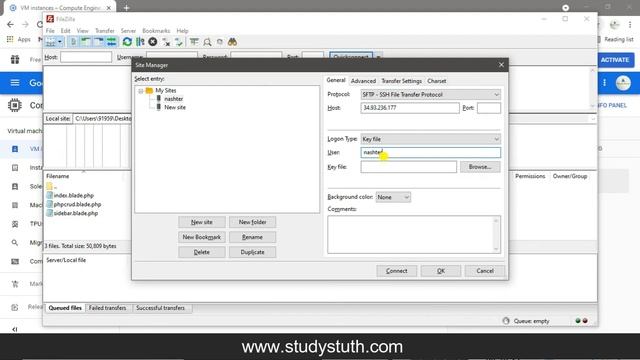This screenshot has width=640, height=360.
Task: Select phpcrud.blade.php in local file list
Action: click(x=77, y=204)
